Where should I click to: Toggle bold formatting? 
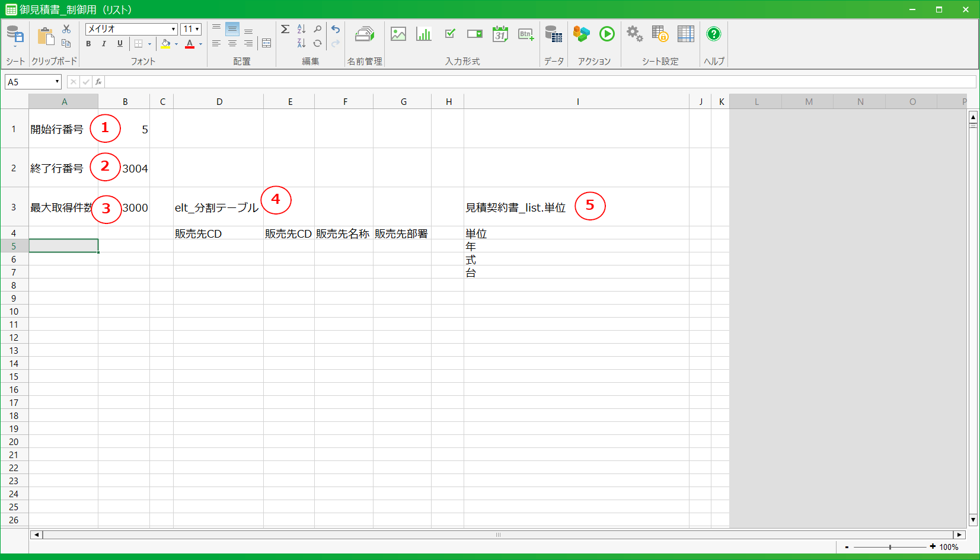[x=88, y=44]
